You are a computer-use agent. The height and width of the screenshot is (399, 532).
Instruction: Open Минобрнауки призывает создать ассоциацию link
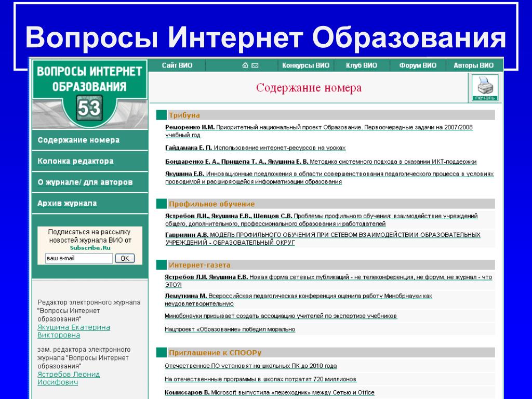281,316
